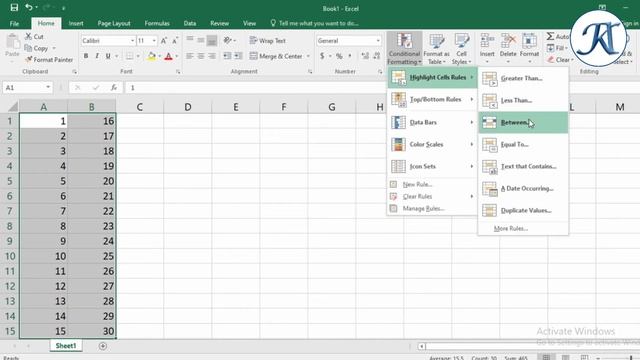This screenshot has width=640, height=360.
Task: Click the Font Color A icon
Action: click(x=168, y=56)
